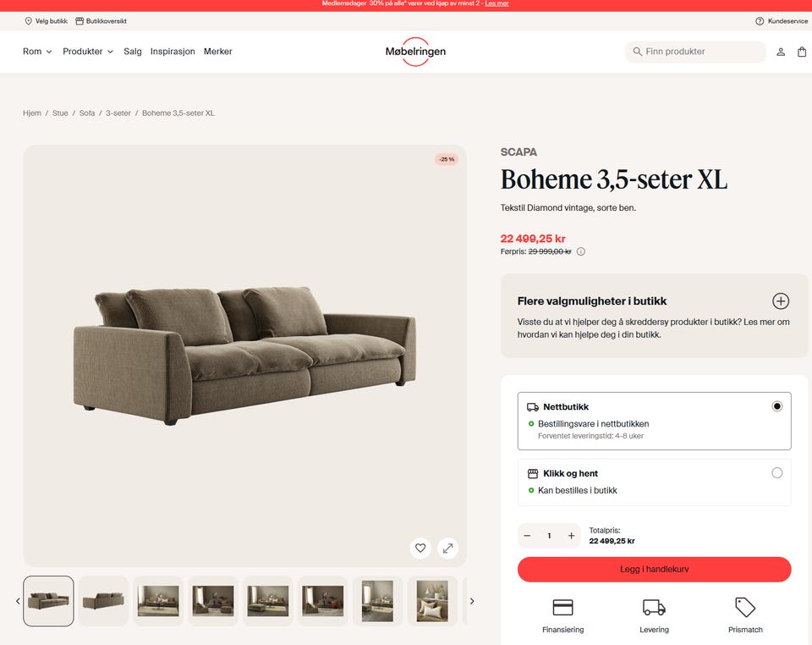Open fullscreen image view with expand icon

pyautogui.click(x=448, y=548)
